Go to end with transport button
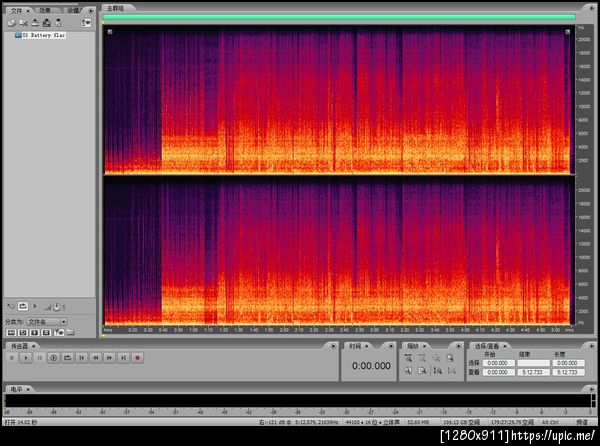Screen dimensions: 600x446 coord(123,358)
